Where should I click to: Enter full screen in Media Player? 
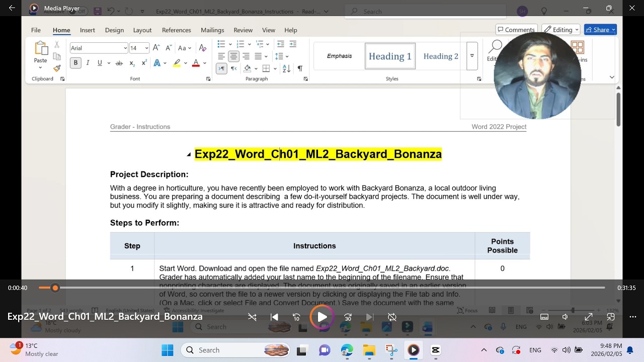[x=588, y=317]
